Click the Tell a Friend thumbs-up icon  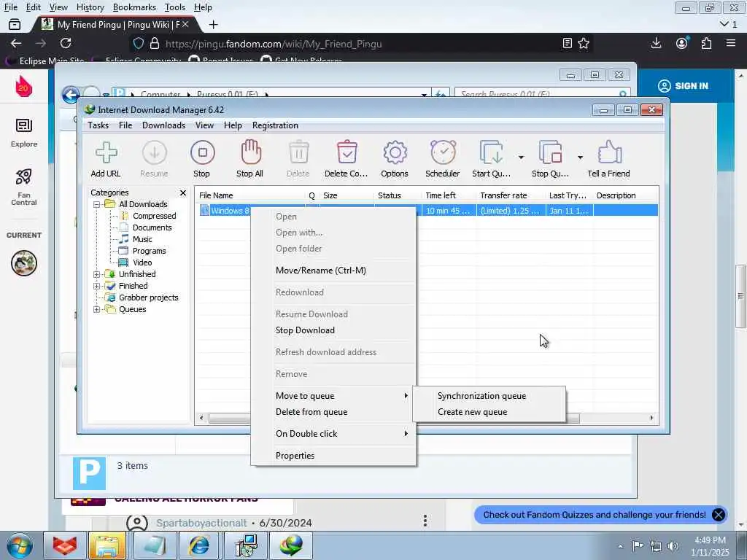(x=610, y=152)
